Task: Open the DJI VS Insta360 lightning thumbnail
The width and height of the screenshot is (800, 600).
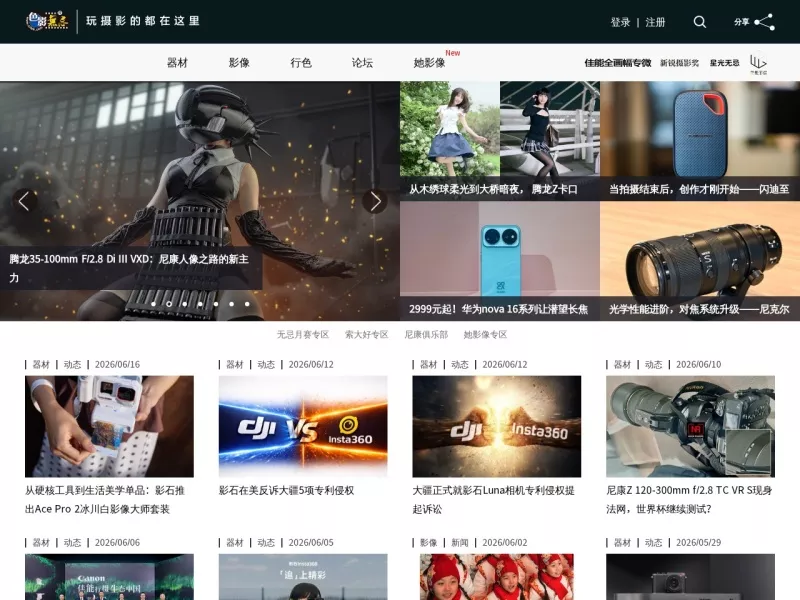Action: pos(303,427)
